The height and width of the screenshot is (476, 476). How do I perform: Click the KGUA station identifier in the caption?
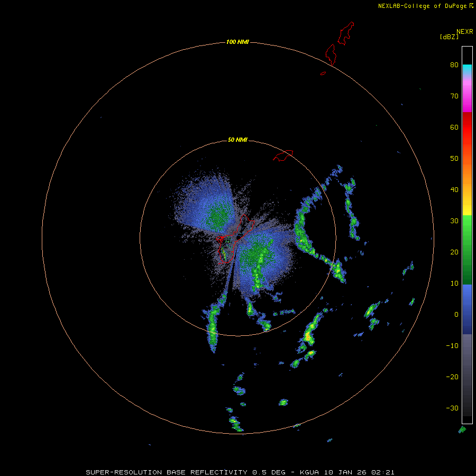[310, 472]
